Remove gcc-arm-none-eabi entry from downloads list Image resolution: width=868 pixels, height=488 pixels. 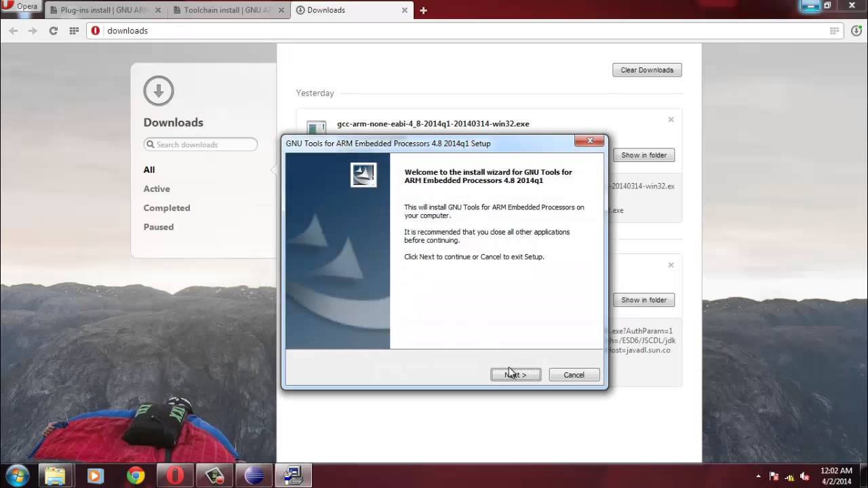[x=671, y=120]
